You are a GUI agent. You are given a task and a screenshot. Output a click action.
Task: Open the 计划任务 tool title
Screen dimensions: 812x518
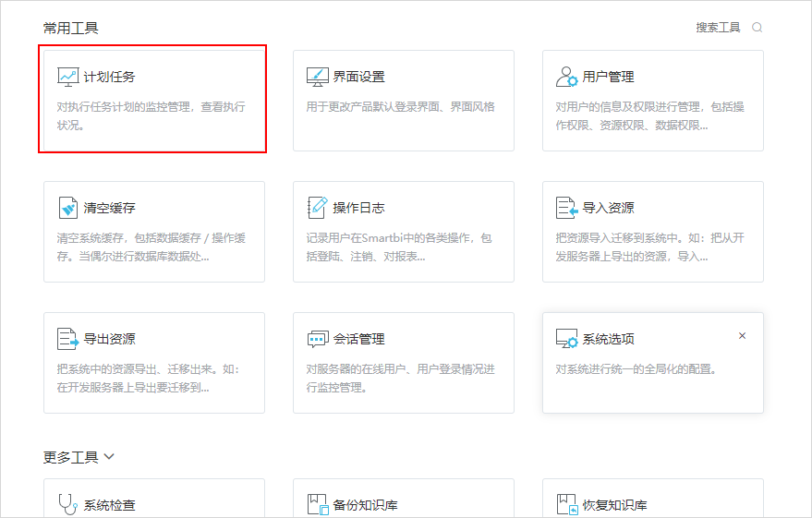pyautogui.click(x=109, y=78)
